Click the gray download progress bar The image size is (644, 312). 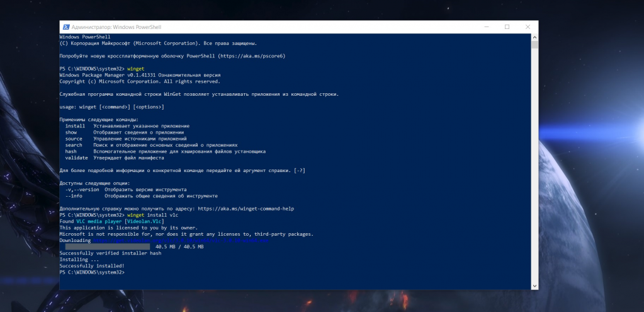coord(108,246)
